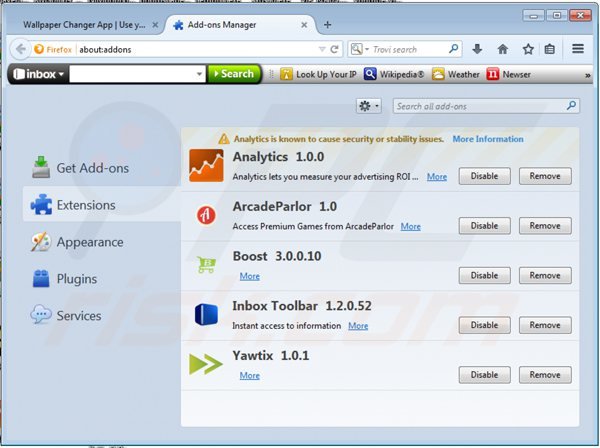This screenshot has width=600, height=448.
Task: Open the add-ons tools gear dropdown
Action: click(x=368, y=106)
